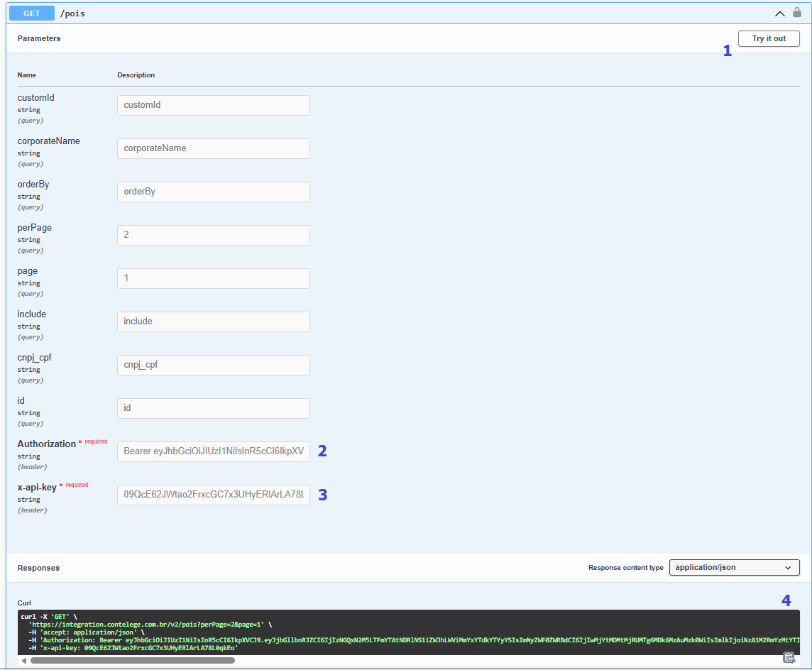The height and width of the screenshot is (670, 812).
Task: Click the orderBy input field
Action: click(x=214, y=192)
